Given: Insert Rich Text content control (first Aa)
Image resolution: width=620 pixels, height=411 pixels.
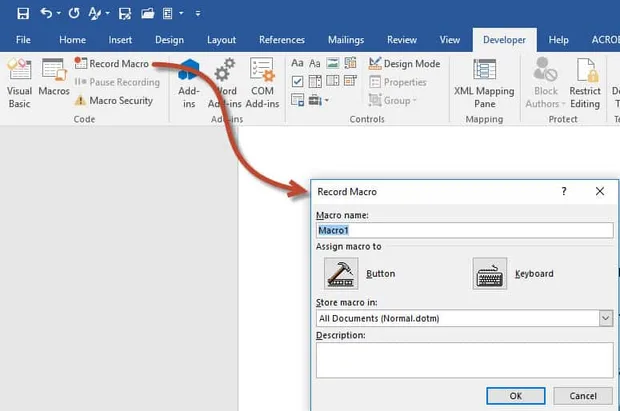Looking at the screenshot, I should click(x=297, y=63).
